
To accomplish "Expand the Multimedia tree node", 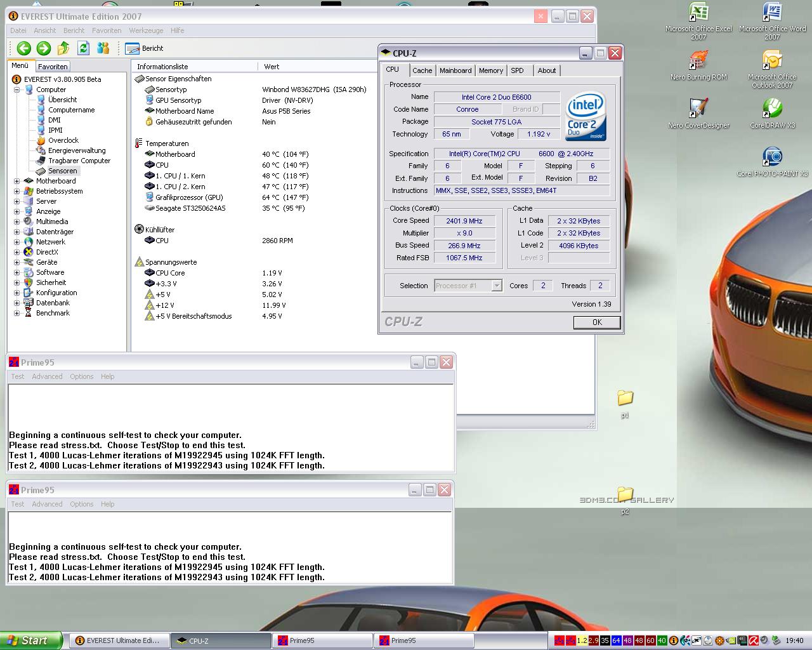I will 16,222.
